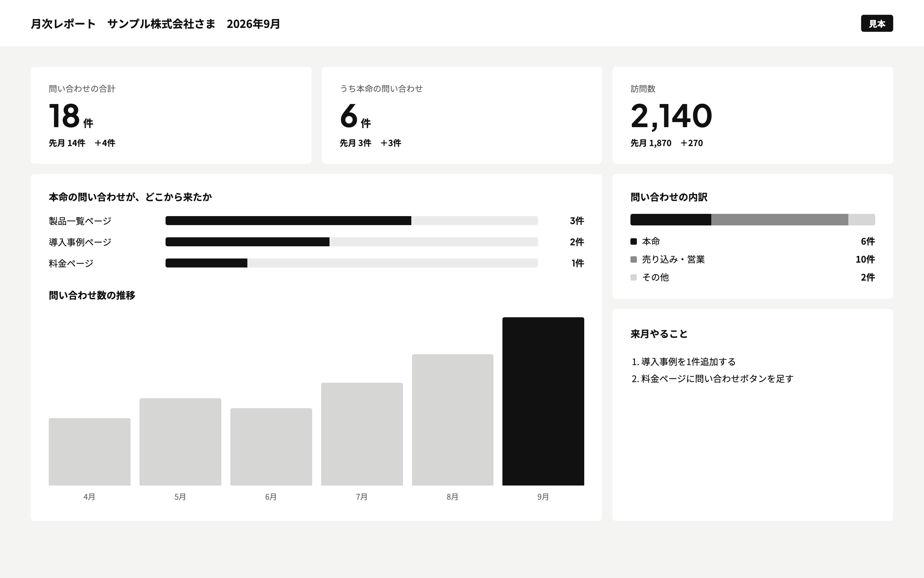The width and height of the screenshot is (924, 578).
Task: Click the 製品一覧ページ progress bar
Action: click(x=351, y=221)
